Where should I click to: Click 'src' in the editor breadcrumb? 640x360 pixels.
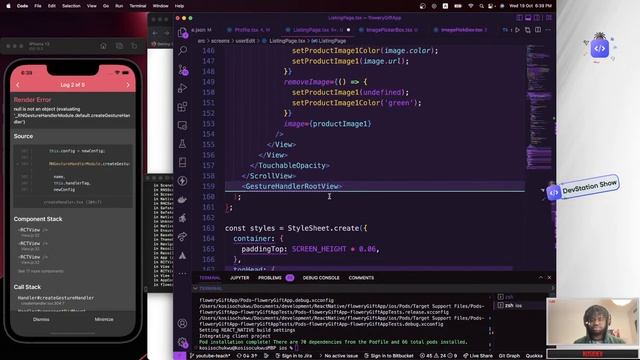[201, 41]
